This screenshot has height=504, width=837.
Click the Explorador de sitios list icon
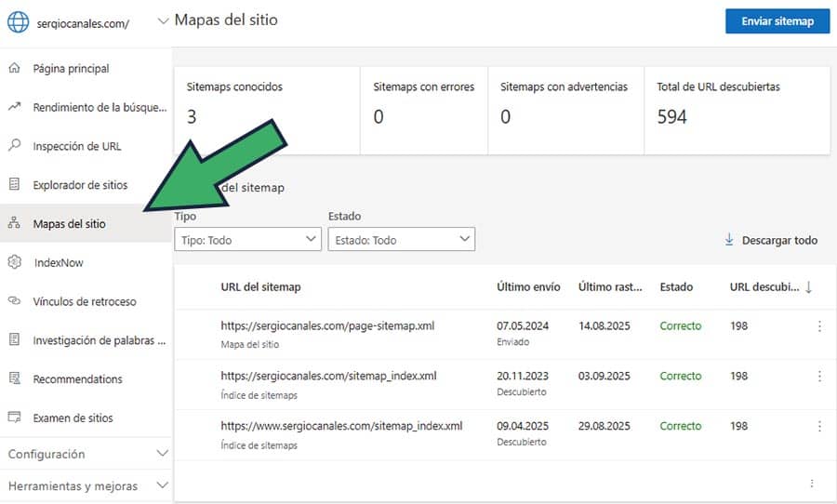[x=14, y=184]
